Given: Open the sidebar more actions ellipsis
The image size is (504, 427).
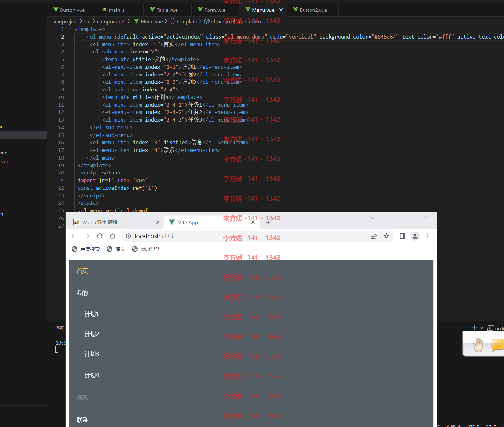Looking at the screenshot, I should pyautogui.click(x=38, y=10).
